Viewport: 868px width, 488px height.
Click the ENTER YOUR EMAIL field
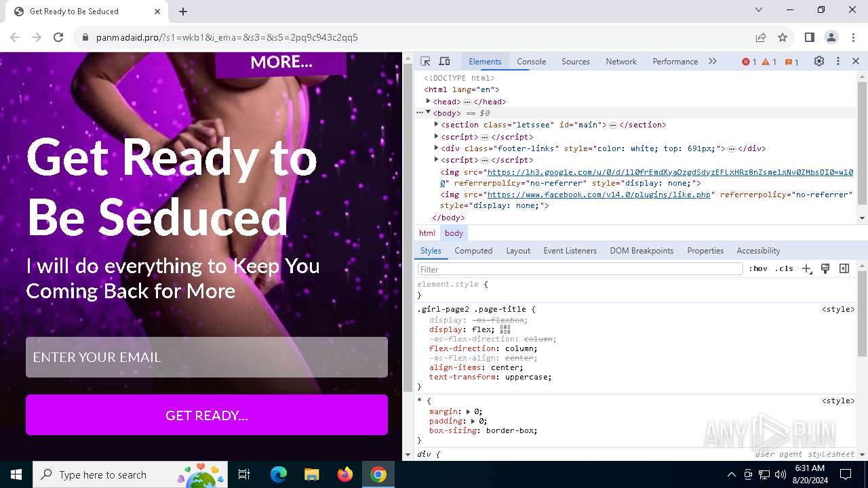(207, 357)
